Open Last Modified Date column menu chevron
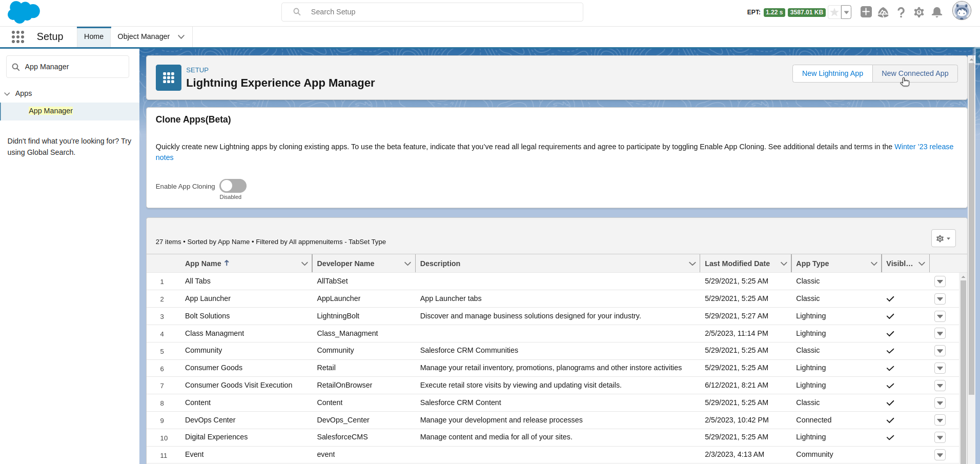Viewport: 980px width, 464px height. pyautogui.click(x=784, y=264)
